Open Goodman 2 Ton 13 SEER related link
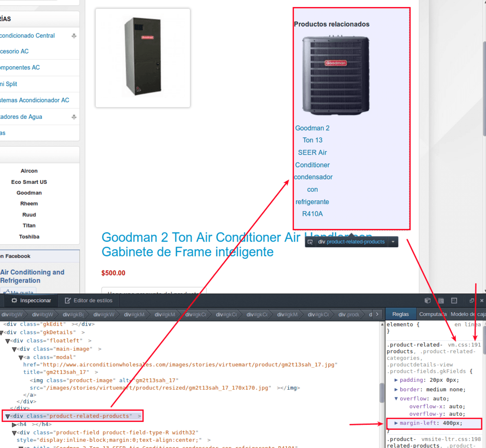Image resolution: width=486 pixels, height=448 pixels. tap(312, 171)
